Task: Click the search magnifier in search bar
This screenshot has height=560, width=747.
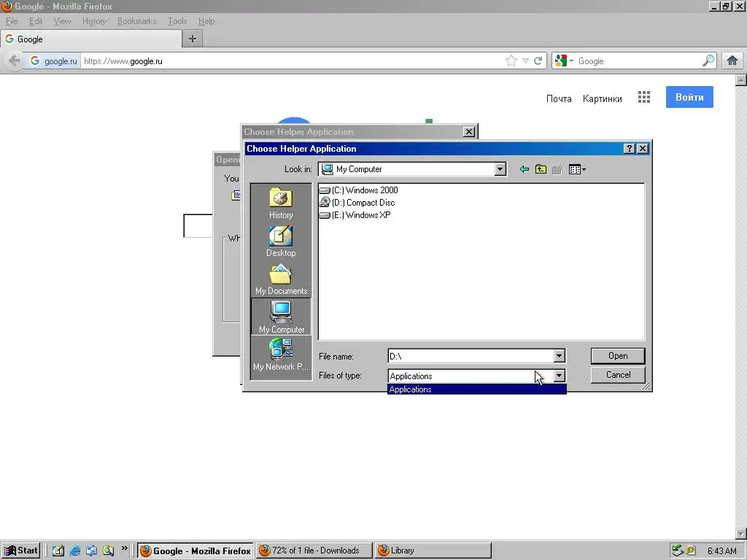Action: (x=708, y=61)
